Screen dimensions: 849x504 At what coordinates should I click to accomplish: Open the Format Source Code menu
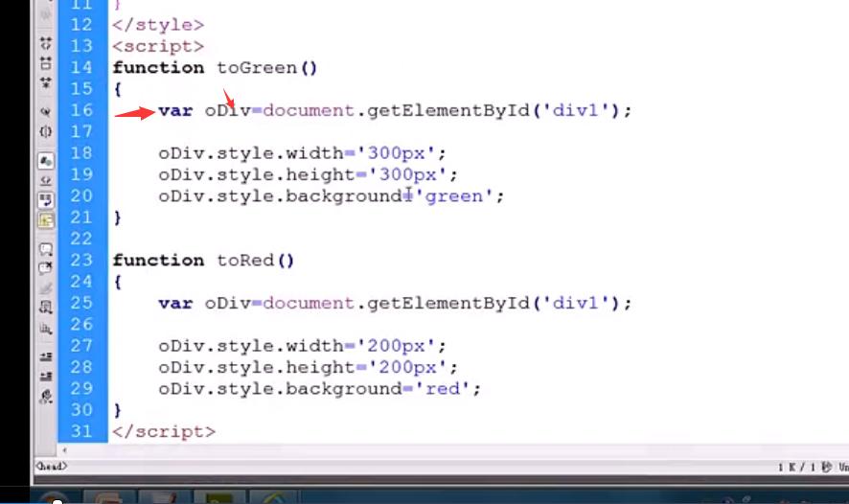coord(46,397)
